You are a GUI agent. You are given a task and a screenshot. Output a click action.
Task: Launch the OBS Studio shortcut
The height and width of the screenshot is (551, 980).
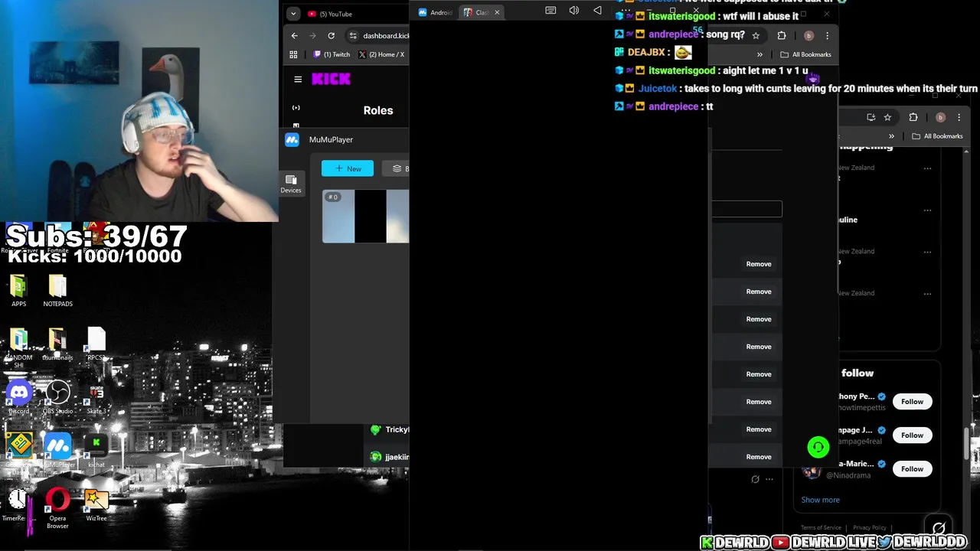[57, 398]
